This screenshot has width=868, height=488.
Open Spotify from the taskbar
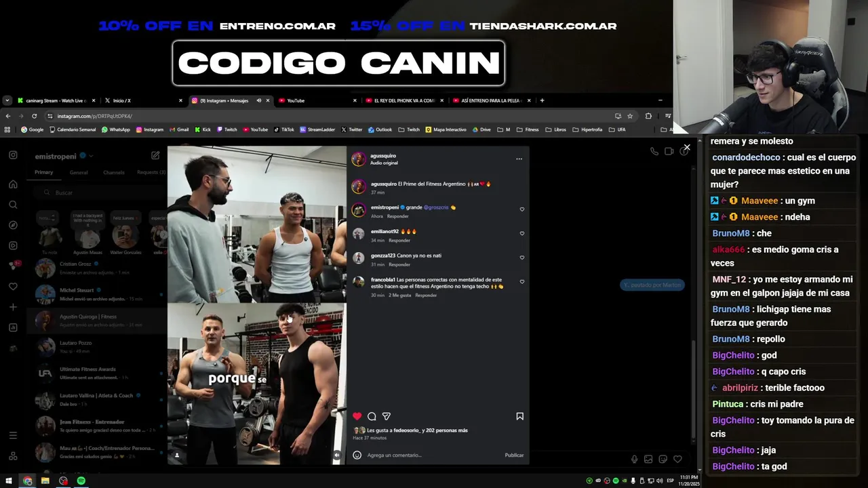tap(81, 481)
